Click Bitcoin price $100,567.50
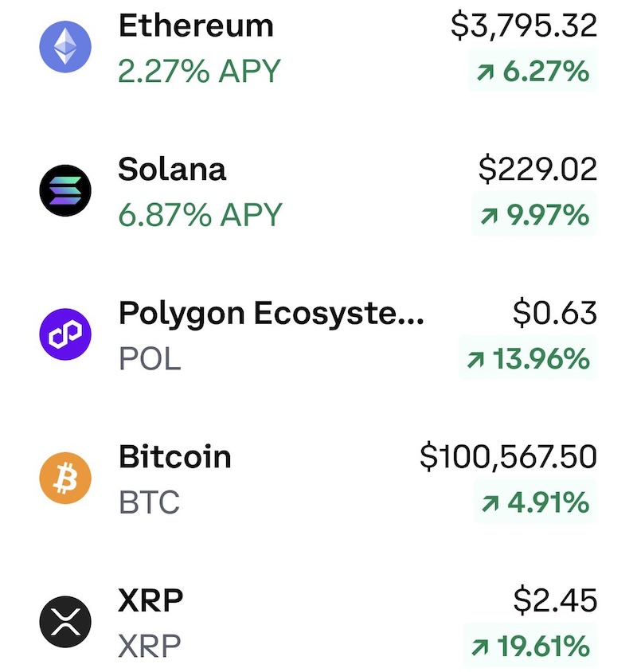Screen dimensions: 637x672 point(508,457)
